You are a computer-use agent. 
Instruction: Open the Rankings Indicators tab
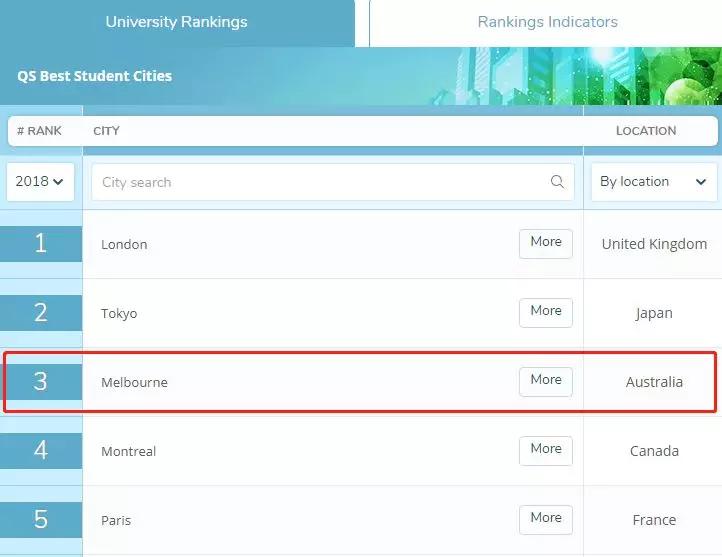pyautogui.click(x=547, y=22)
